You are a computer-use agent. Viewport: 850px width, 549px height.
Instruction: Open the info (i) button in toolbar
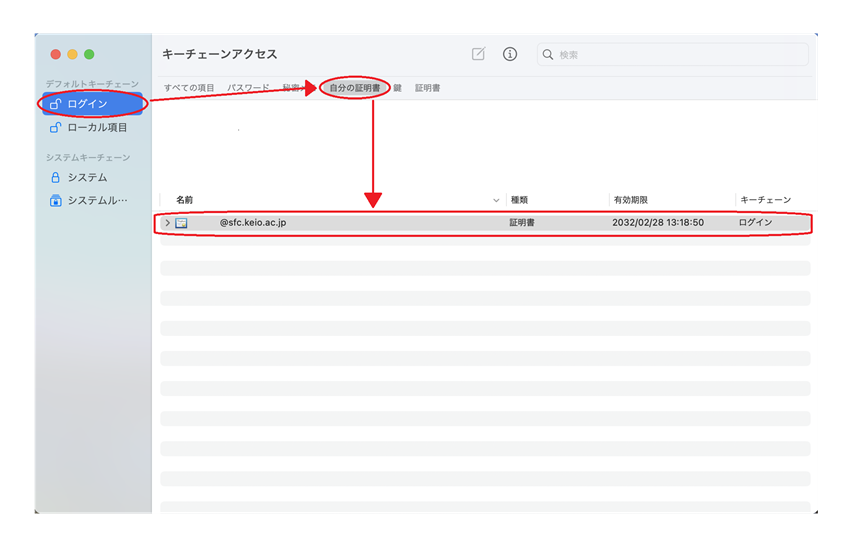(x=510, y=54)
